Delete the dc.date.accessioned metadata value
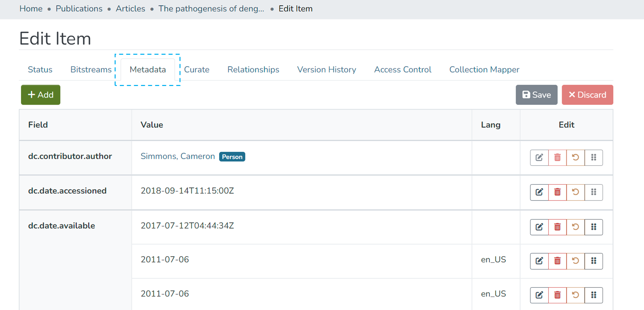The image size is (644, 310). [x=557, y=192]
